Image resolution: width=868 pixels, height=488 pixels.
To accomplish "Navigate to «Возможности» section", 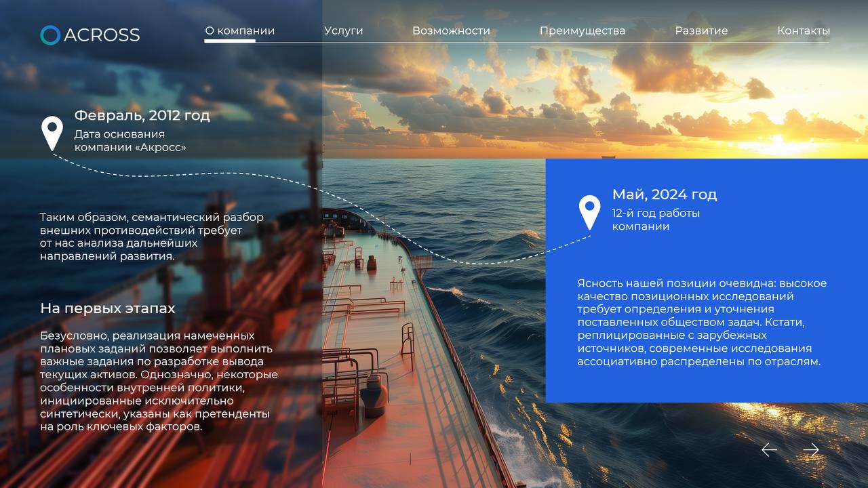I will tap(451, 30).
